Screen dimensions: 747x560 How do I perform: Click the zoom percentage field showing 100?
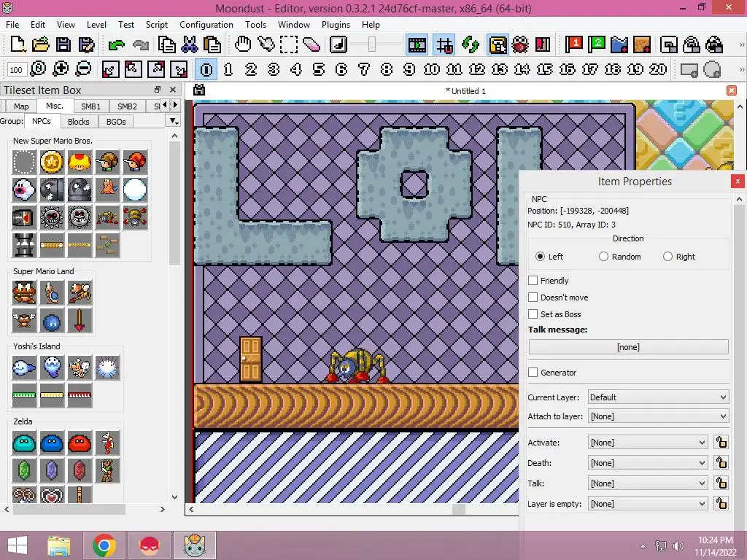point(16,70)
